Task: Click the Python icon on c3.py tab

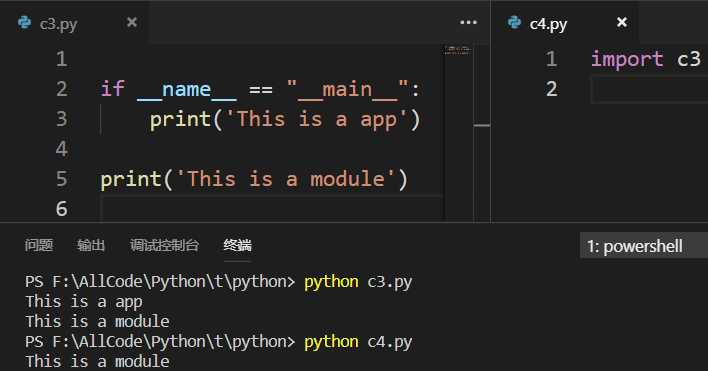Action: point(24,23)
